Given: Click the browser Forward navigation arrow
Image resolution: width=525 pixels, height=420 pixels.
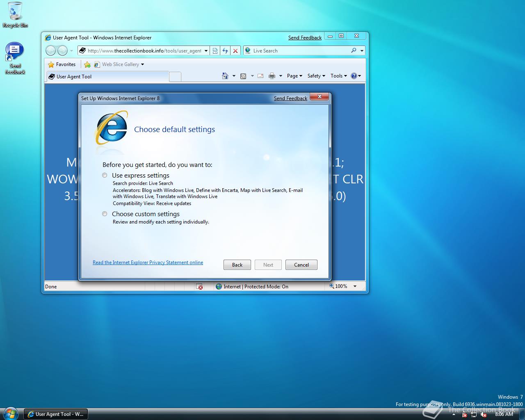Looking at the screenshot, I should pos(62,50).
